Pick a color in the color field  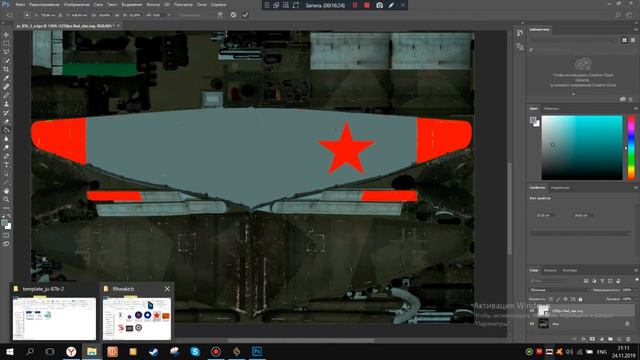582,147
